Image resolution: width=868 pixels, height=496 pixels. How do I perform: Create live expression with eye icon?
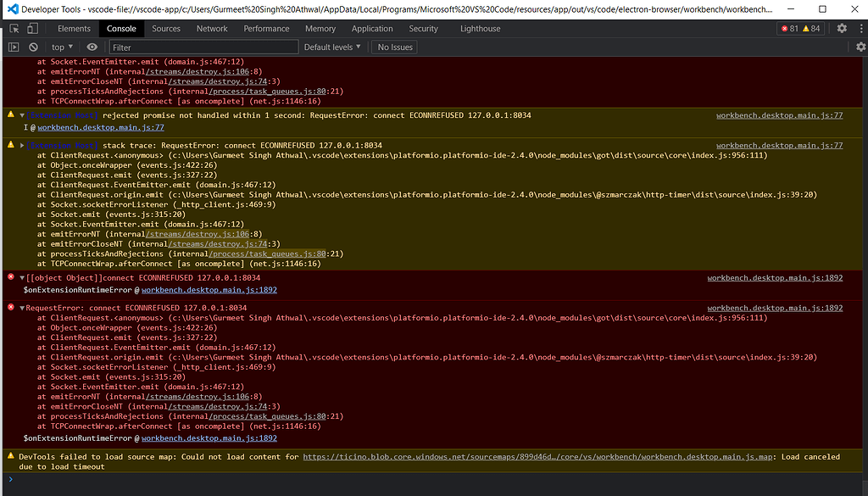92,47
